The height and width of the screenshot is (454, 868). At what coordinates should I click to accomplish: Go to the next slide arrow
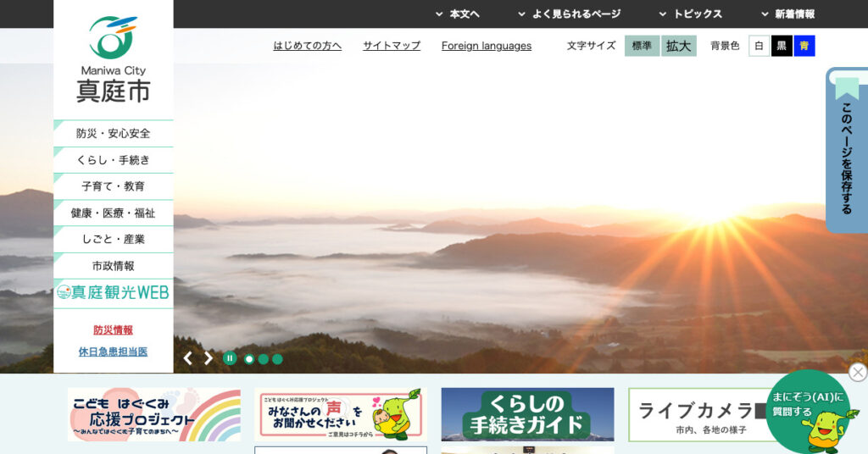209,358
